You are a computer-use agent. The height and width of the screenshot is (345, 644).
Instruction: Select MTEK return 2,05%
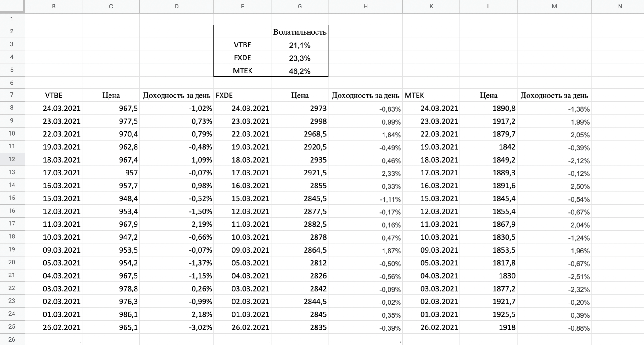pos(554,134)
